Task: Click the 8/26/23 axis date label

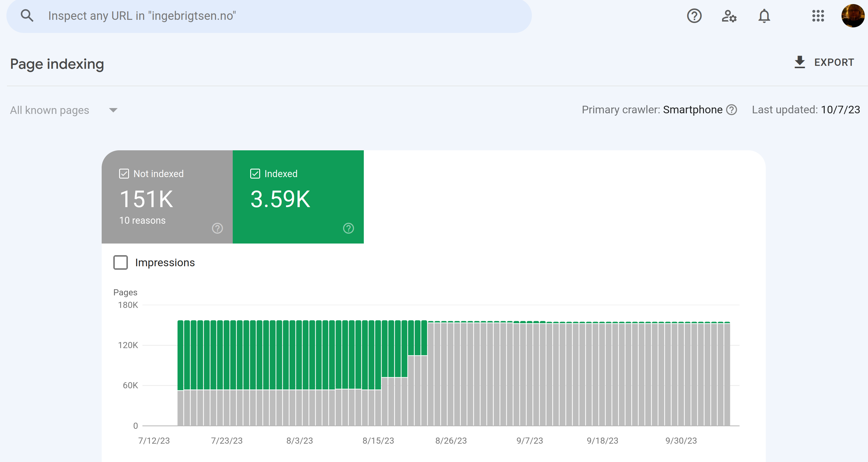Action: coord(451,441)
